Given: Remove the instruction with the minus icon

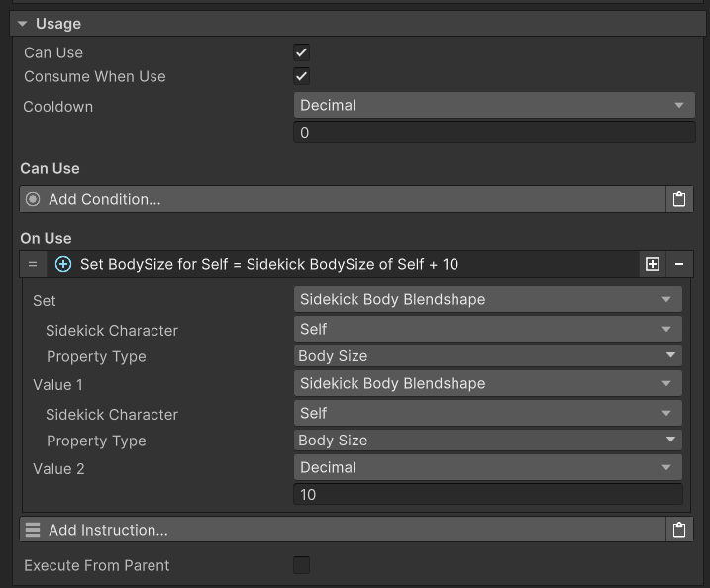Looking at the screenshot, I should click(679, 264).
